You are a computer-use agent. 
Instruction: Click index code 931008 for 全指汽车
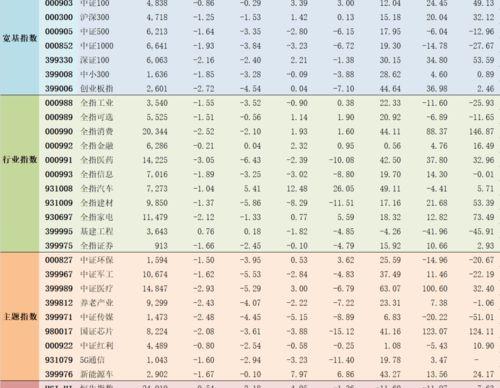(x=59, y=189)
